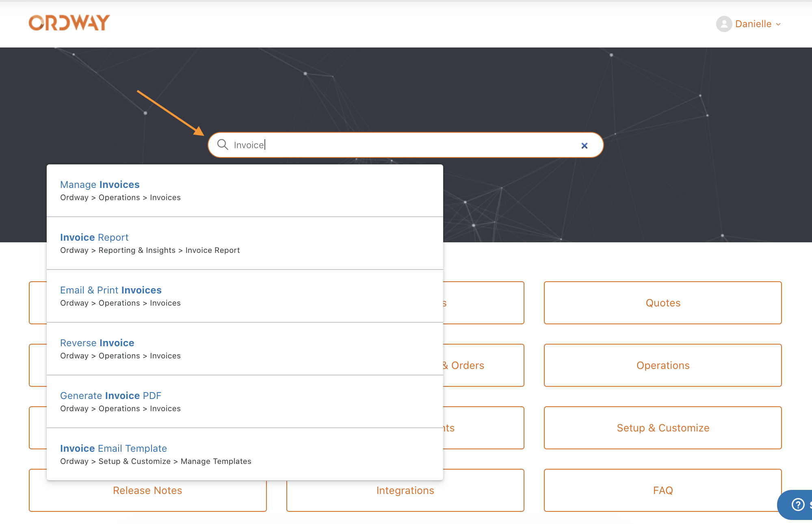Screen dimensions: 812x524
Task: Open the Quotes category
Action: pos(663,303)
